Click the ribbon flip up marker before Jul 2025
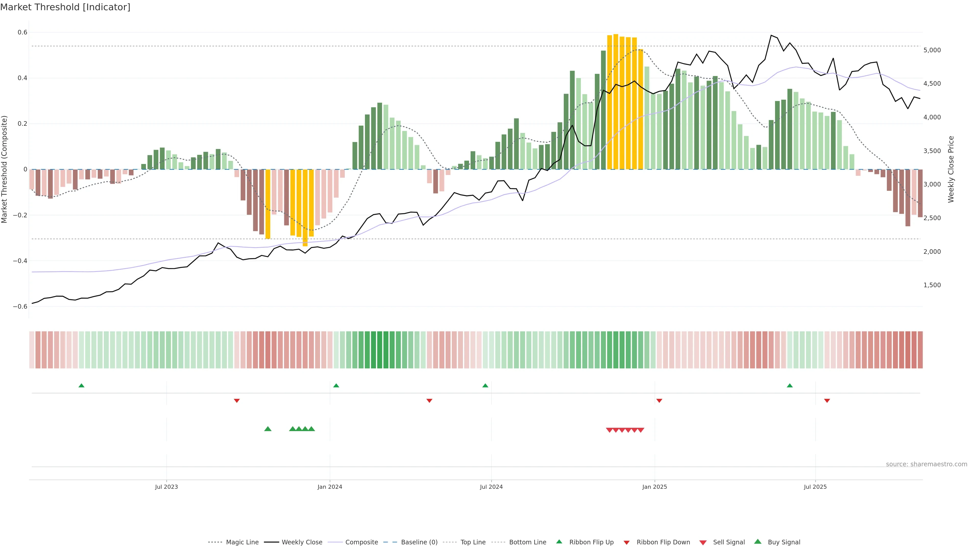 pos(790,386)
